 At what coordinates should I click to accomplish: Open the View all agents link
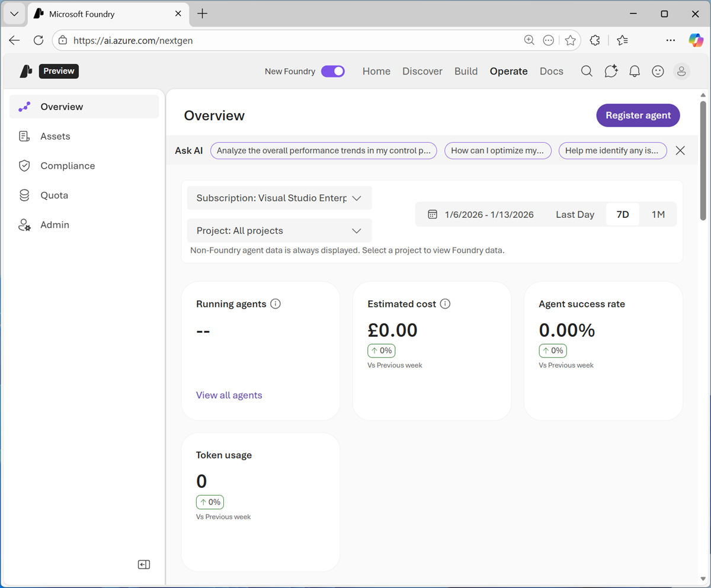click(229, 395)
